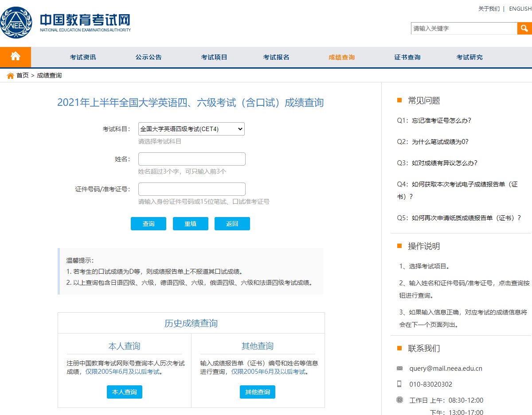Select 考试报名 from the navigation menu
The height and width of the screenshot is (415, 532).
[276, 57]
